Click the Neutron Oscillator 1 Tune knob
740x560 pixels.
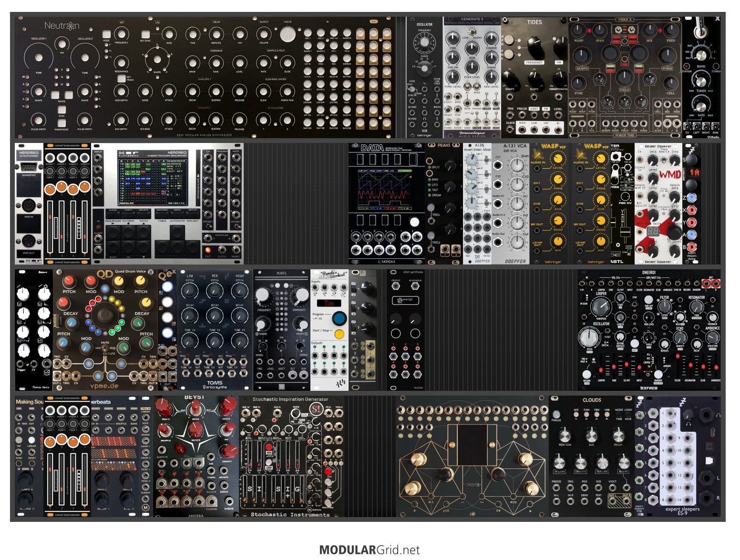click(x=38, y=58)
